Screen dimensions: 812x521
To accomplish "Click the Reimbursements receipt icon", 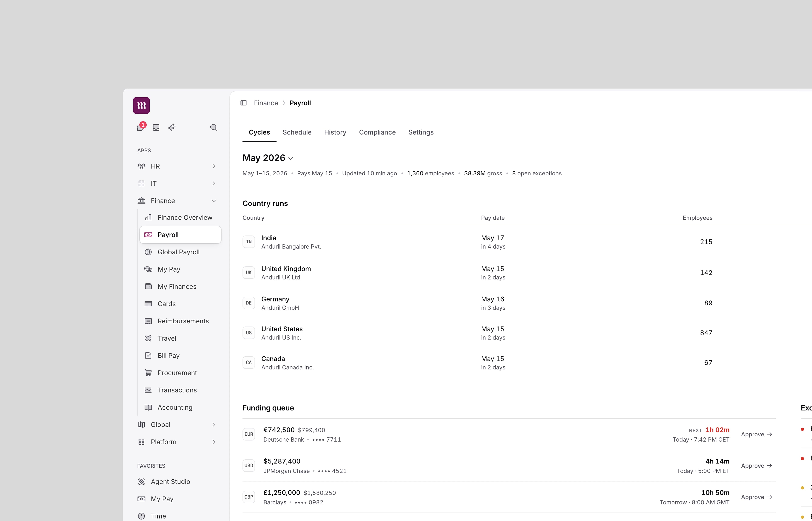I will (x=148, y=321).
